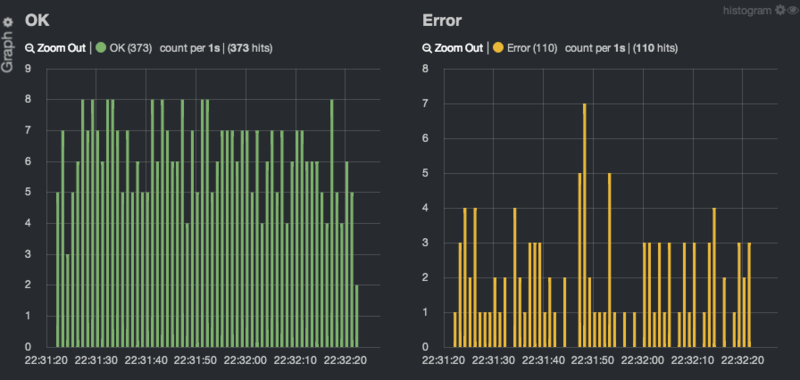Click the 373 hits count text
Viewport: 800px width, 380px height.
pyautogui.click(x=250, y=48)
